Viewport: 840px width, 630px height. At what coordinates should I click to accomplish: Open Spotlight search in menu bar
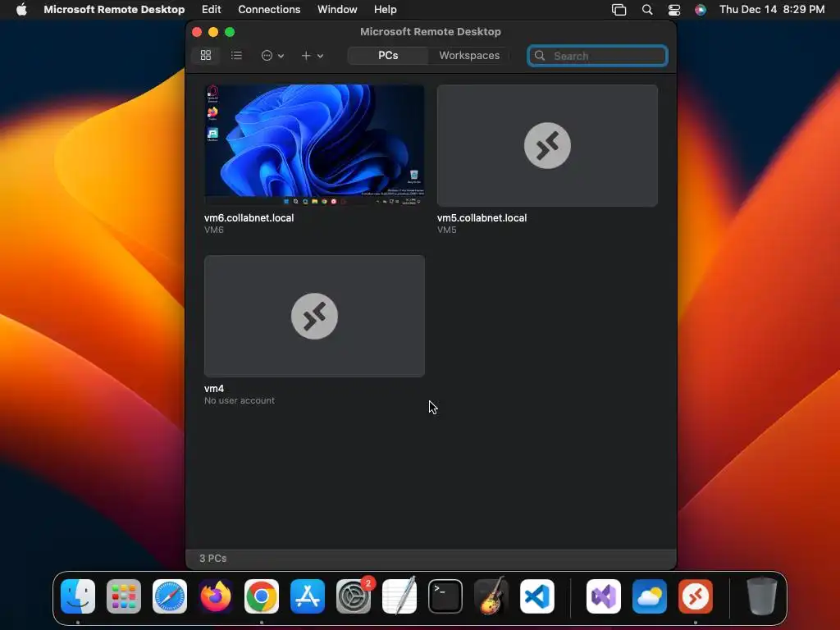647,9
